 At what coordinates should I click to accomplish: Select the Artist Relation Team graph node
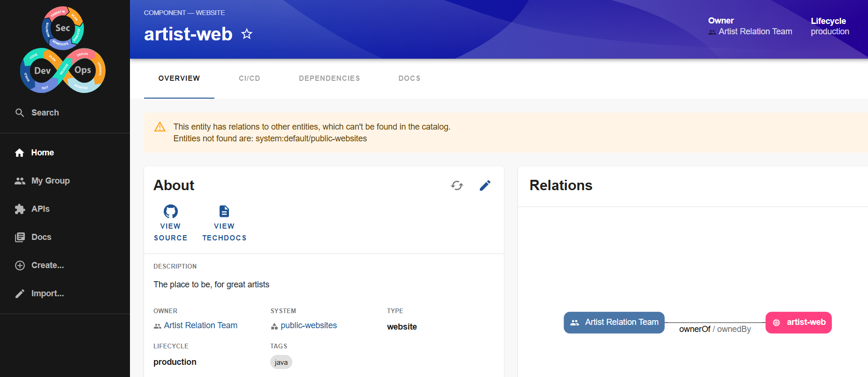click(x=614, y=323)
